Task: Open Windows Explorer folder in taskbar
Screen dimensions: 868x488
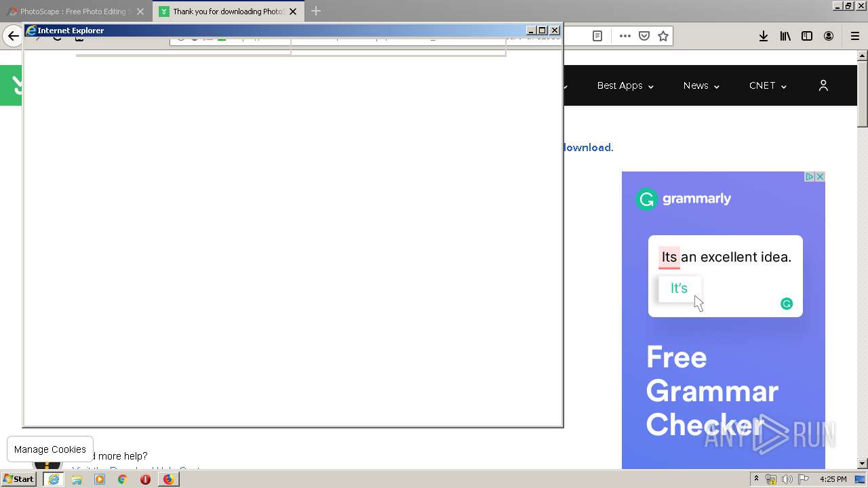Action: pyautogui.click(x=77, y=479)
